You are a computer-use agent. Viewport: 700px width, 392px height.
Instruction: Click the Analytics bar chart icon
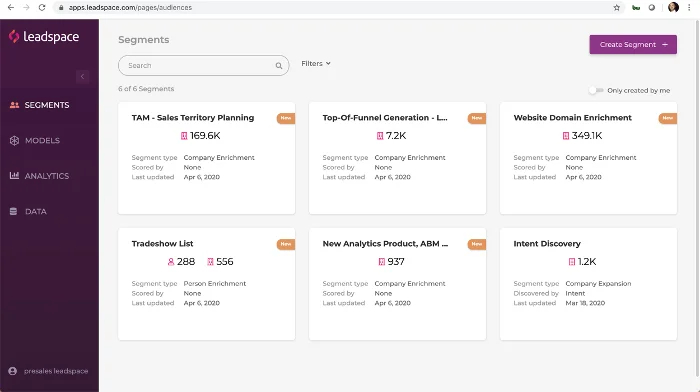tap(14, 175)
